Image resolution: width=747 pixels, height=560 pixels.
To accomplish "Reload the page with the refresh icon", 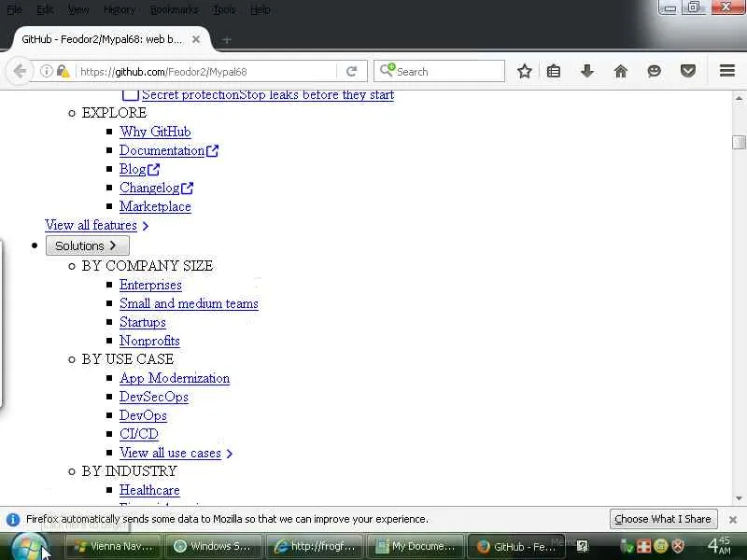I will (x=352, y=72).
